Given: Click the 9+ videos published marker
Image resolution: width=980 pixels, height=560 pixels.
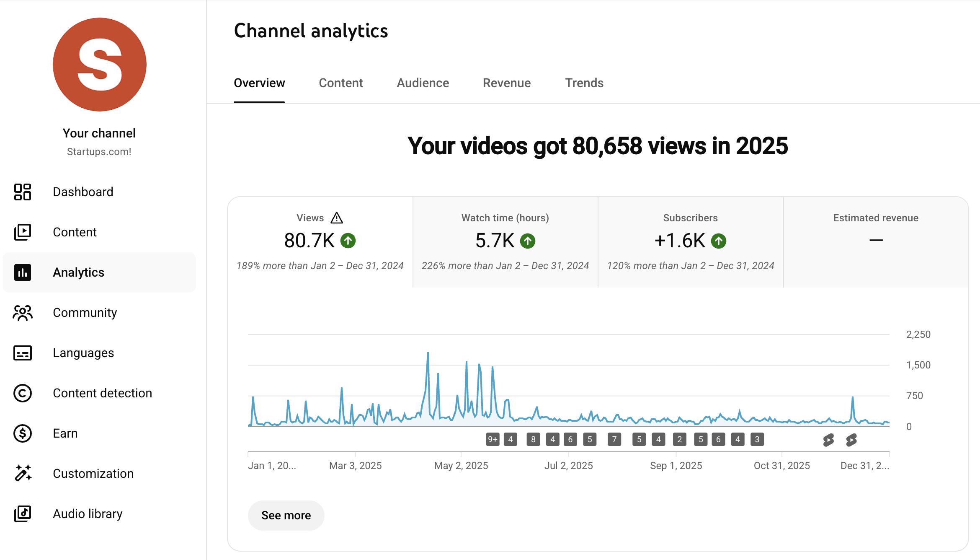Looking at the screenshot, I should click(493, 439).
